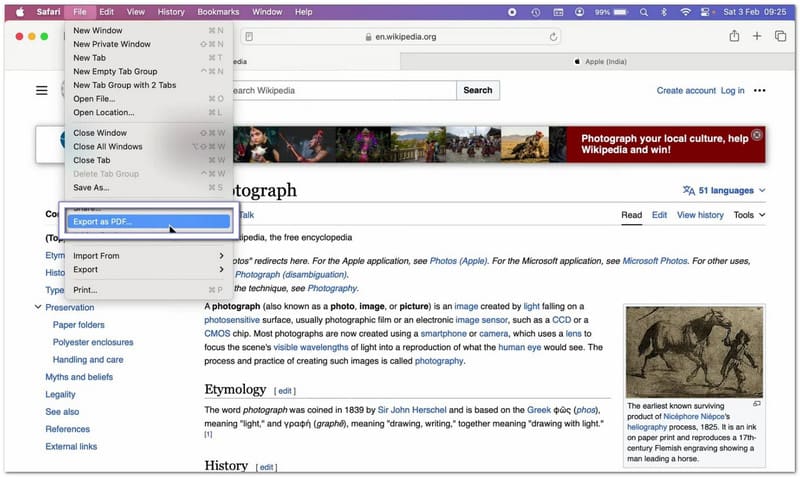Click the Etymology section edit link

285,391
